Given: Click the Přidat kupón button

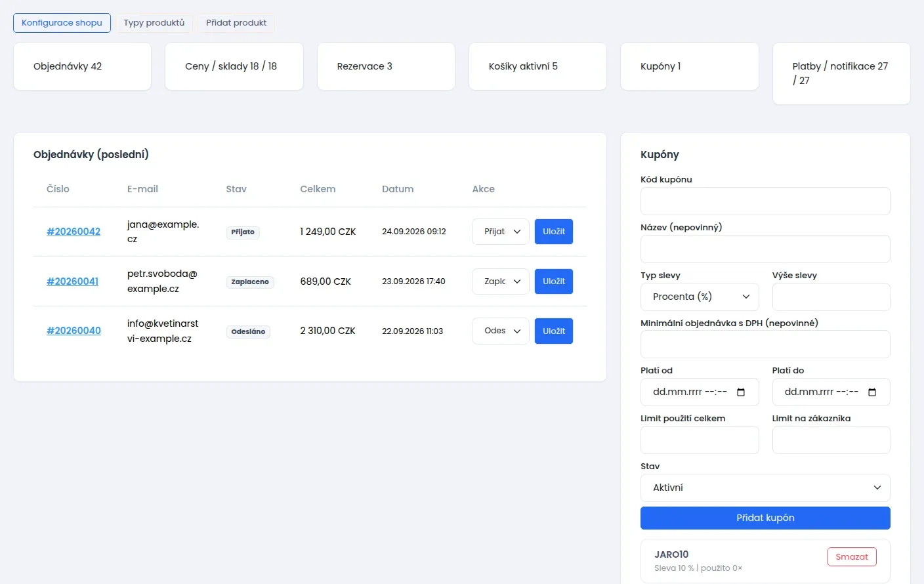Looking at the screenshot, I should (765, 518).
